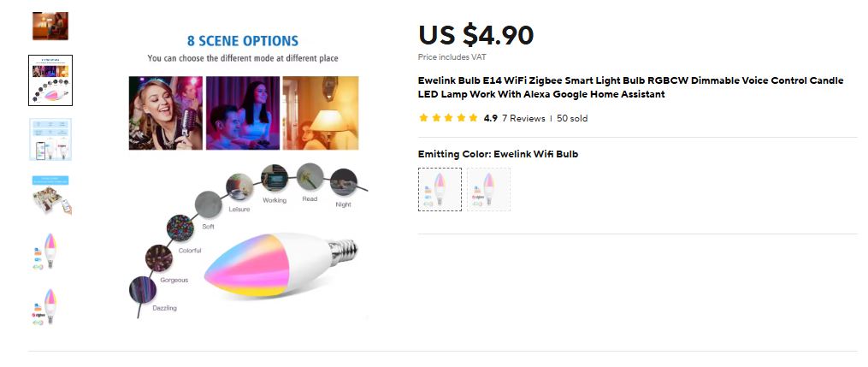Open the 7 Reviews link
The height and width of the screenshot is (367, 868).
(523, 118)
